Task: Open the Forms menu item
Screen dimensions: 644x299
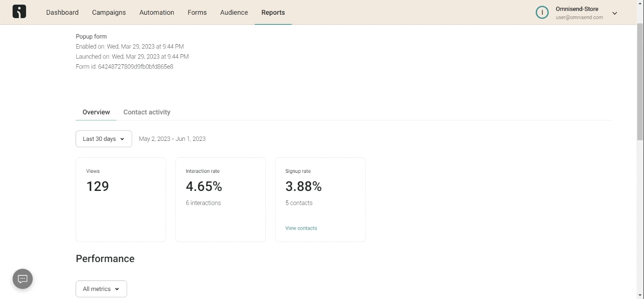Action: [x=197, y=13]
